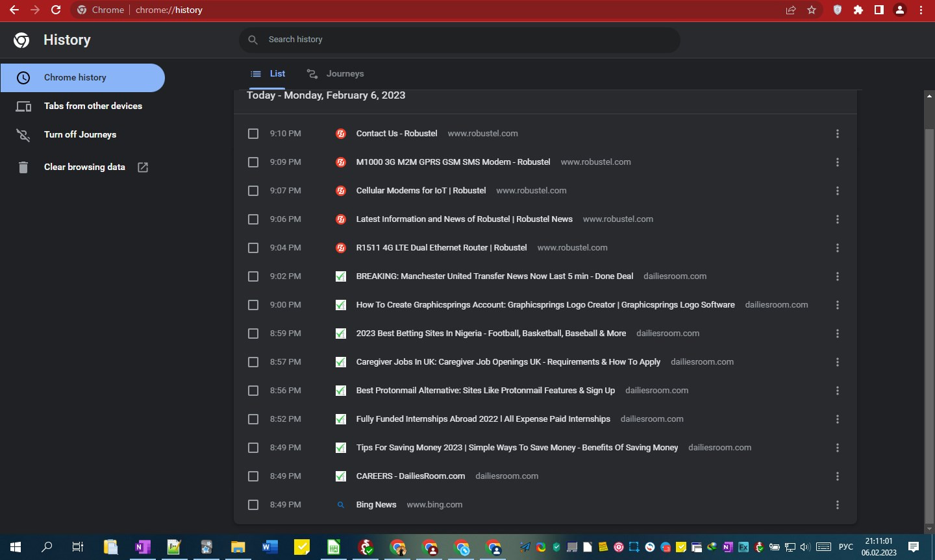Open more actions for the M1000 modem entry
This screenshot has height=560, width=935.
(838, 162)
